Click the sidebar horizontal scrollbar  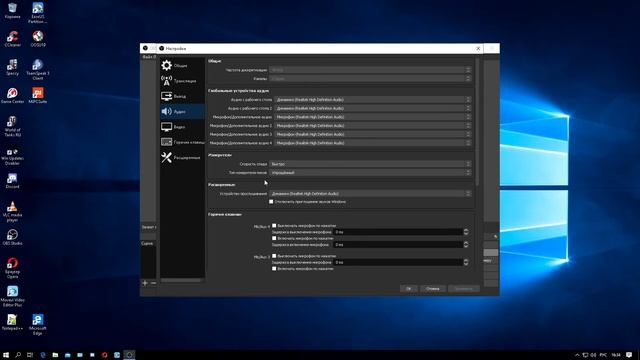[x=181, y=280]
